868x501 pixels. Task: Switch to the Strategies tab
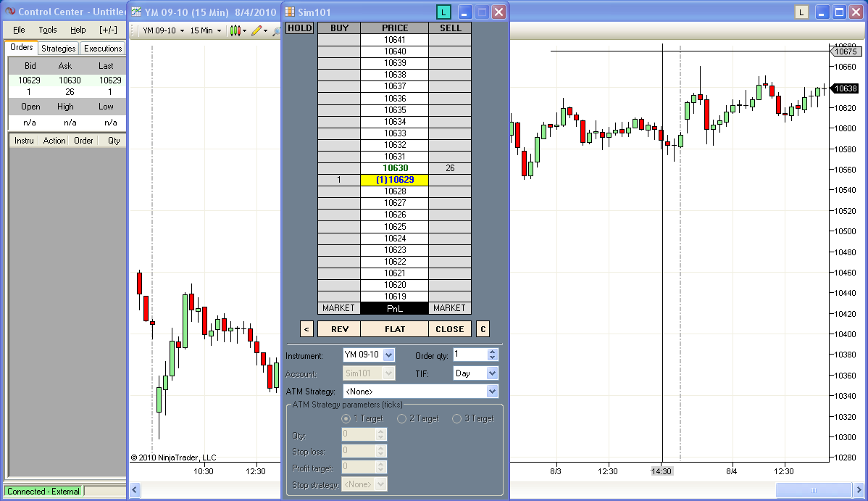click(58, 49)
